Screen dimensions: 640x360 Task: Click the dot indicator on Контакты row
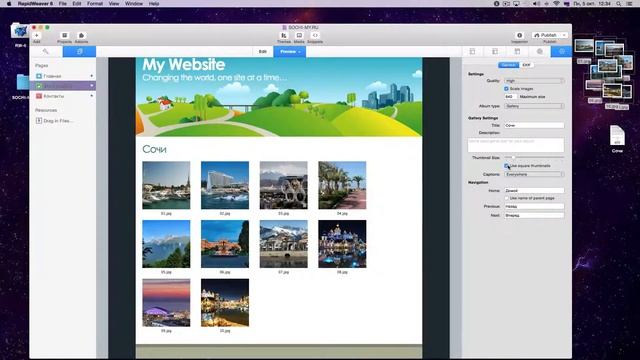click(91, 96)
